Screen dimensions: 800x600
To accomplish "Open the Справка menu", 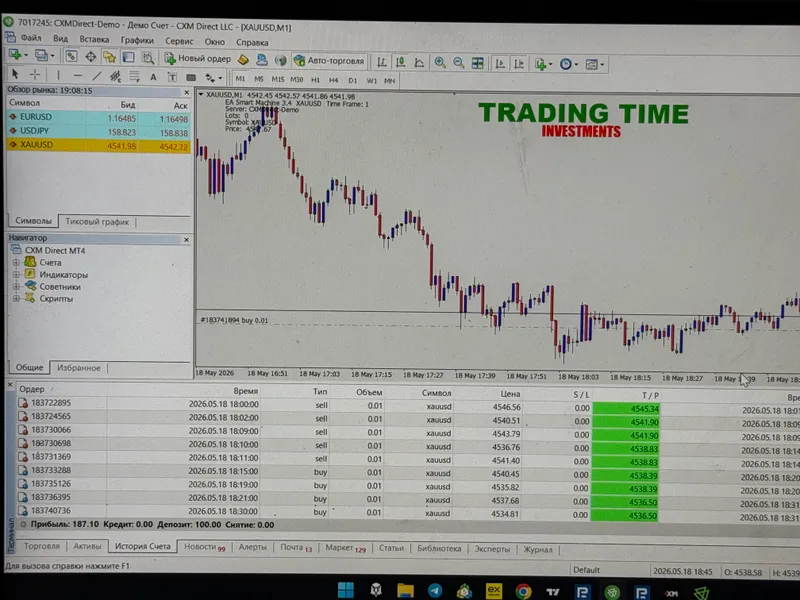I will (252, 42).
